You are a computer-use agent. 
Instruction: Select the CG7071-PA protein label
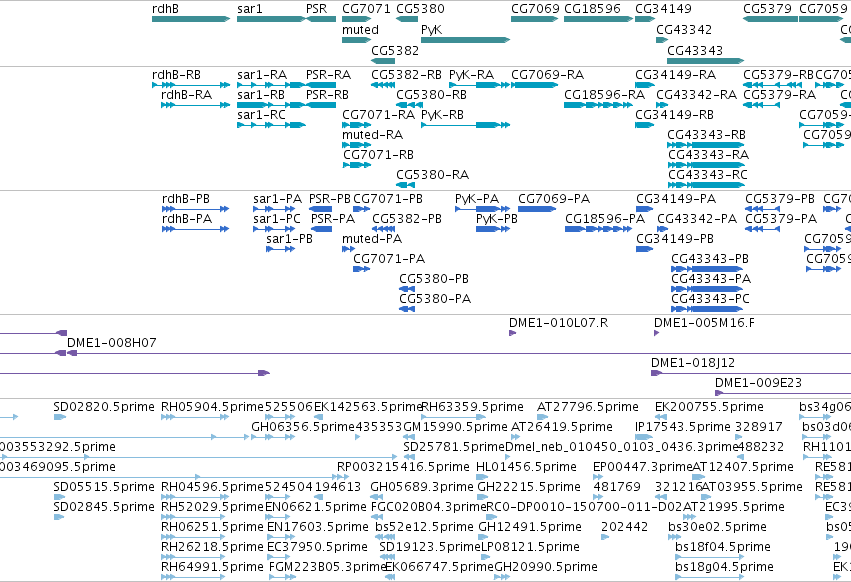[389, 259]
